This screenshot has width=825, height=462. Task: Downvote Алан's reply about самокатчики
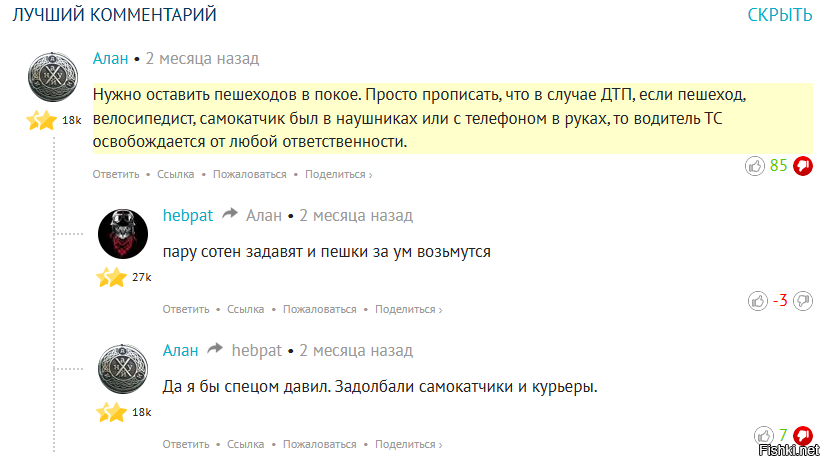(x=802, y=435)
